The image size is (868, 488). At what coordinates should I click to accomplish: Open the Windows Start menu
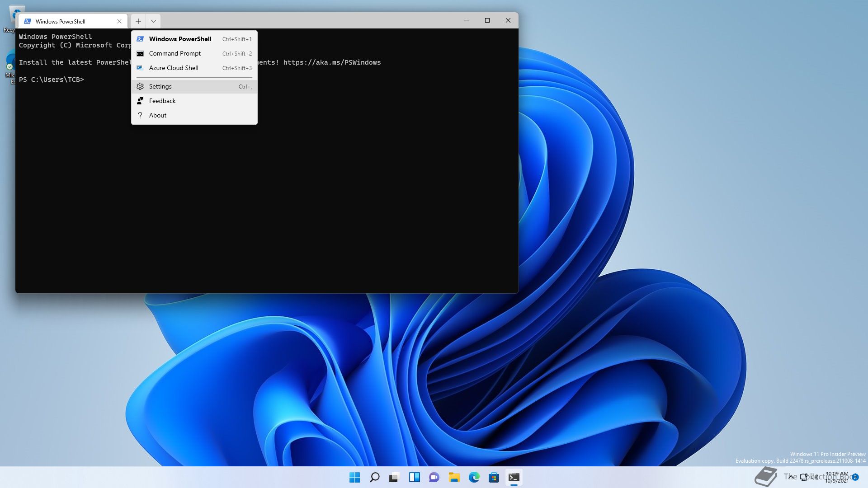[355, 477]
